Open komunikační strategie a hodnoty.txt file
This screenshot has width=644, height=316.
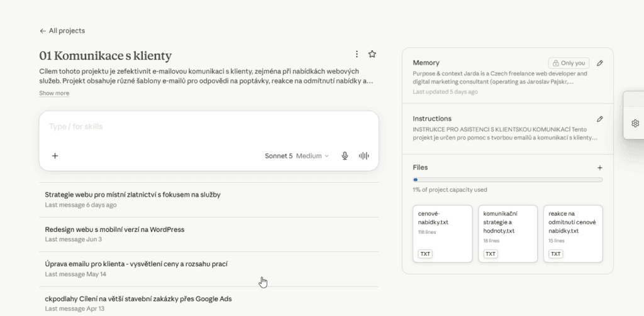click(x=508, y=234)
